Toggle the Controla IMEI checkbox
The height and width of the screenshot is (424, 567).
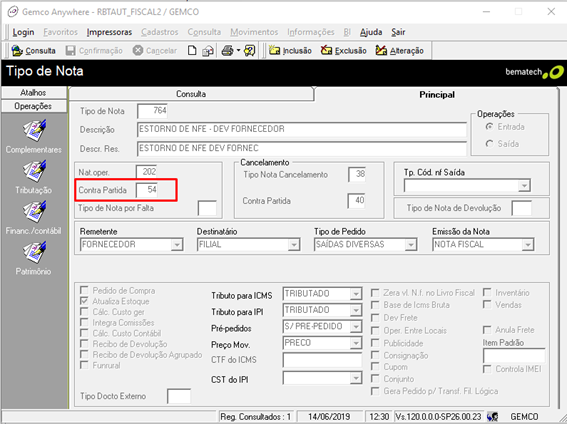tap(487, 369)
